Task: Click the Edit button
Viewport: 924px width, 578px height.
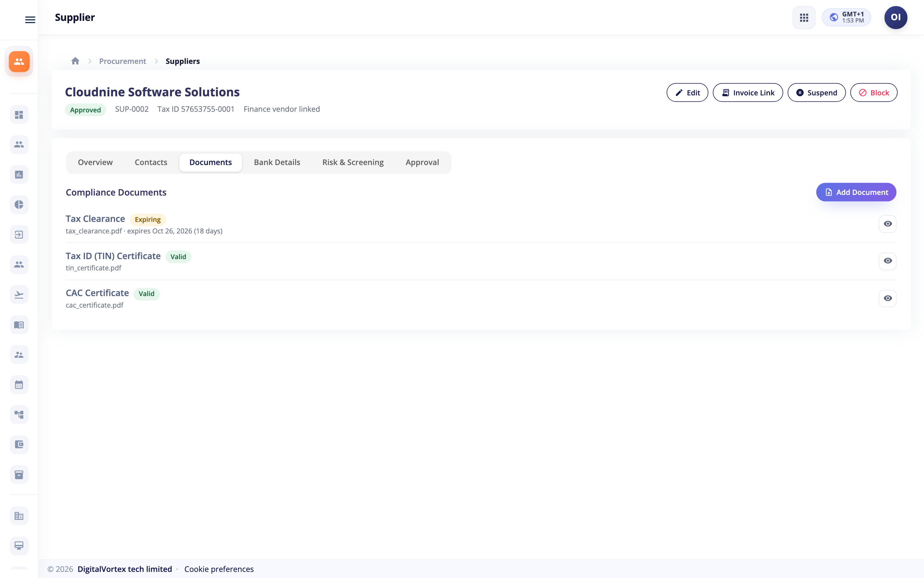Action: pyautogui.click(x=687, y=92)
